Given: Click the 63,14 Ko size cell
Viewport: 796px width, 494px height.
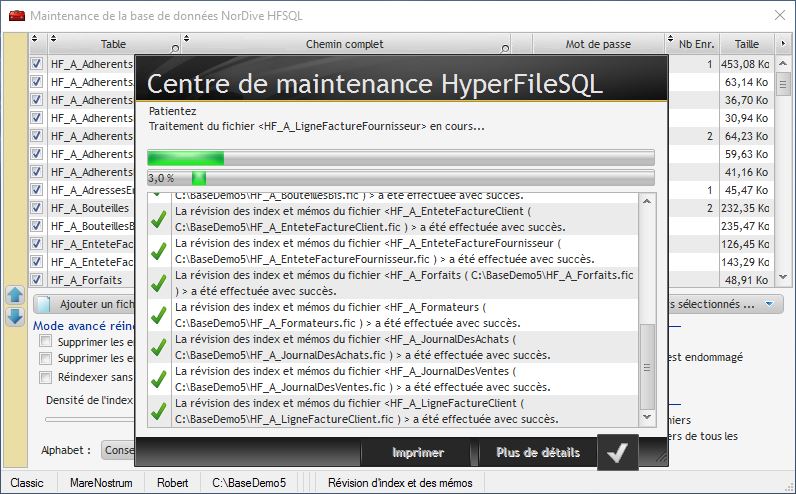Looking at the screenshot, I should (745, 82).
